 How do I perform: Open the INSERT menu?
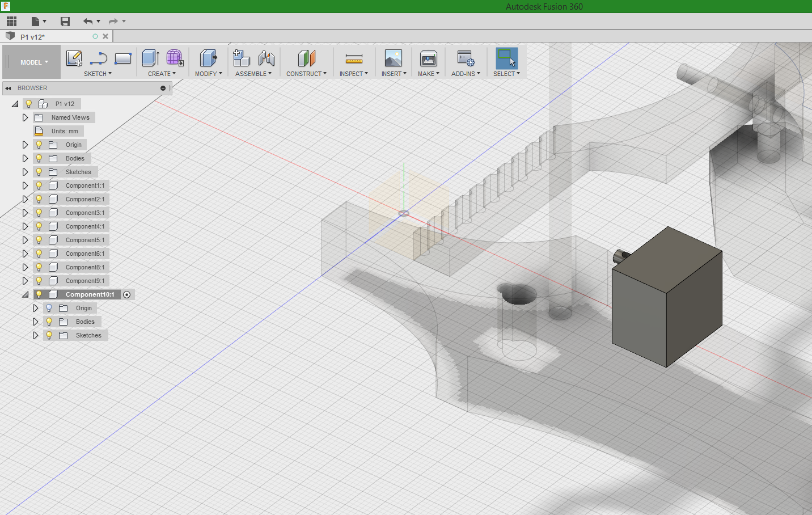394,74
